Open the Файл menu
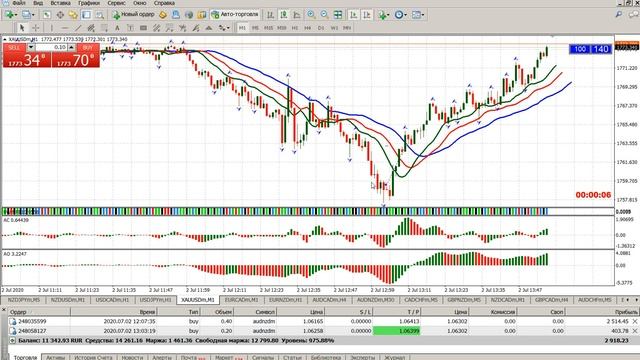 click(19, 3)
